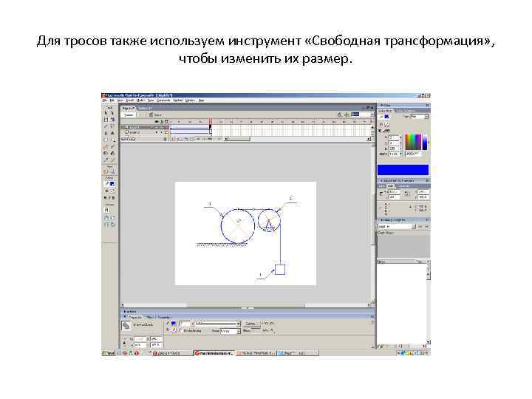This screenshot has height=399, width=532.
Task: Switch to the Align tab
Action: click(x=382, y=186)
